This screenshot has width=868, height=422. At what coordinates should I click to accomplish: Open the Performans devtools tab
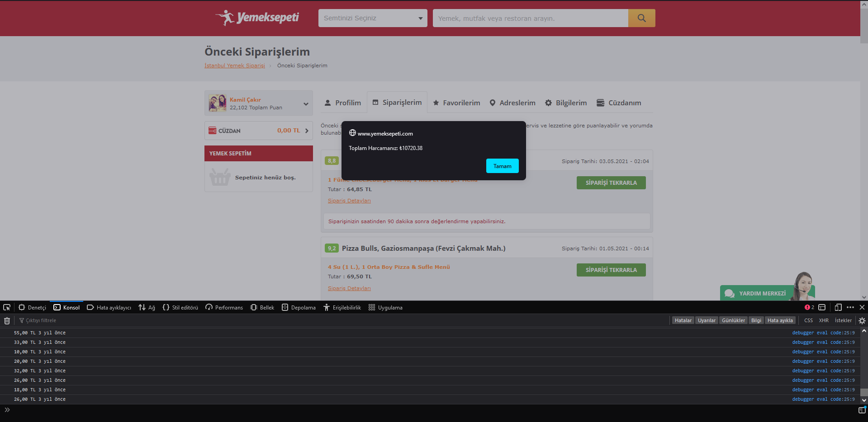[x=224, y=307]
